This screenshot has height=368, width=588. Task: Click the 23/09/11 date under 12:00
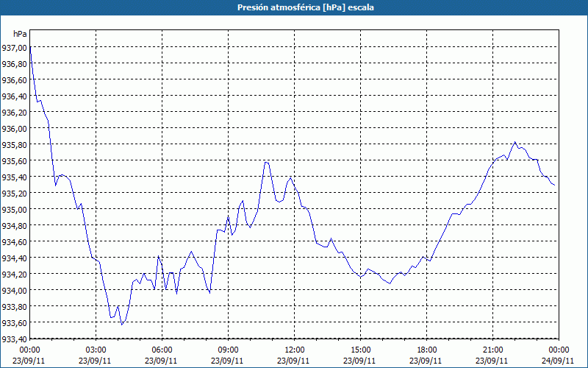tap(293, 361)
